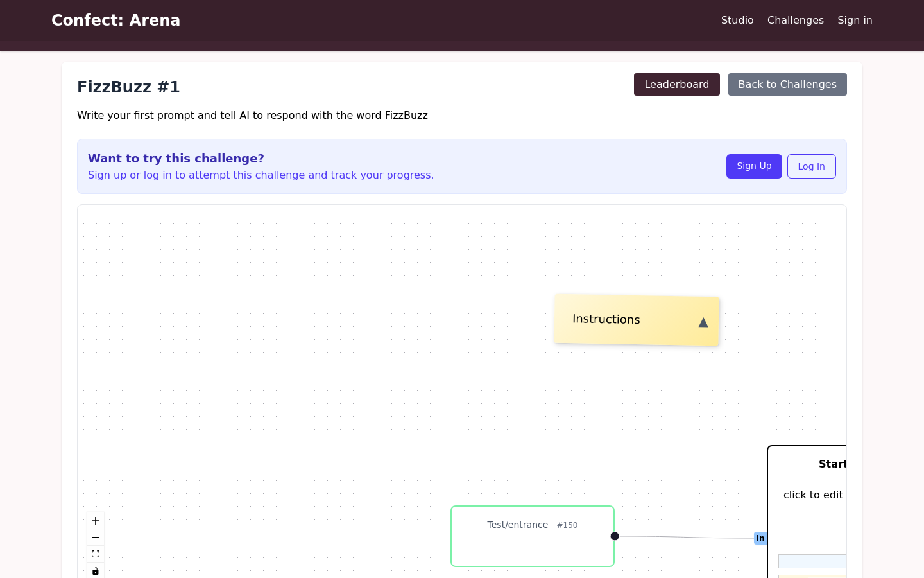Click the #150 node ID label
The image size is (924, 578).
click(x=567, y=525)
